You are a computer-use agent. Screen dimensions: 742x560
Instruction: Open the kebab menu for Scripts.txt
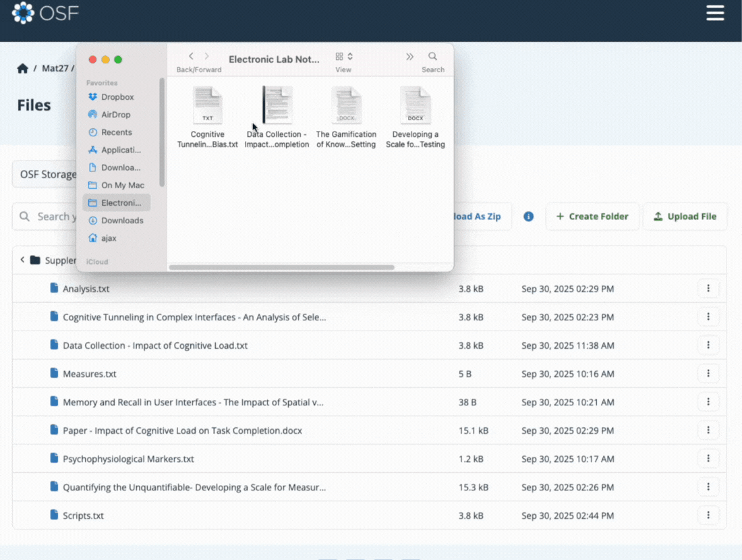click(708, 515)
